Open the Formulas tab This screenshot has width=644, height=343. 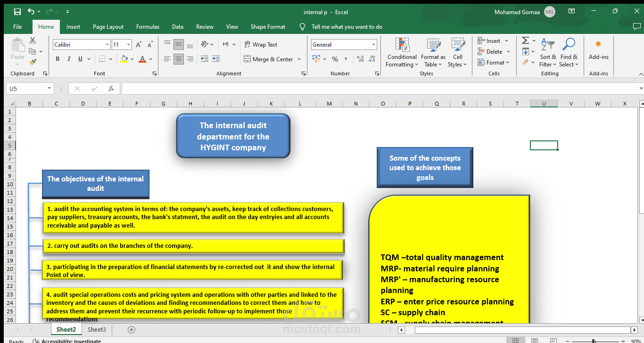(x=148, y=27)
